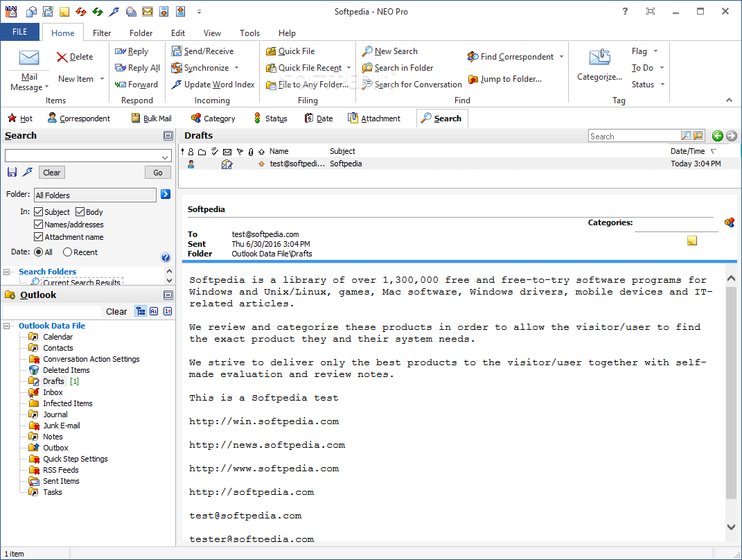Open the FILE menu
The width and height of the screenshot is (742, 560).
(20, 32)
